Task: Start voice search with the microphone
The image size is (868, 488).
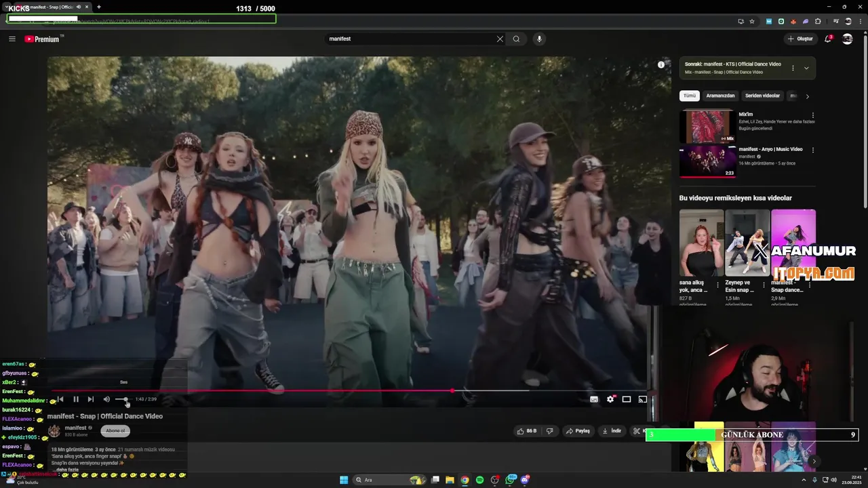Action: tap(540, 39)
